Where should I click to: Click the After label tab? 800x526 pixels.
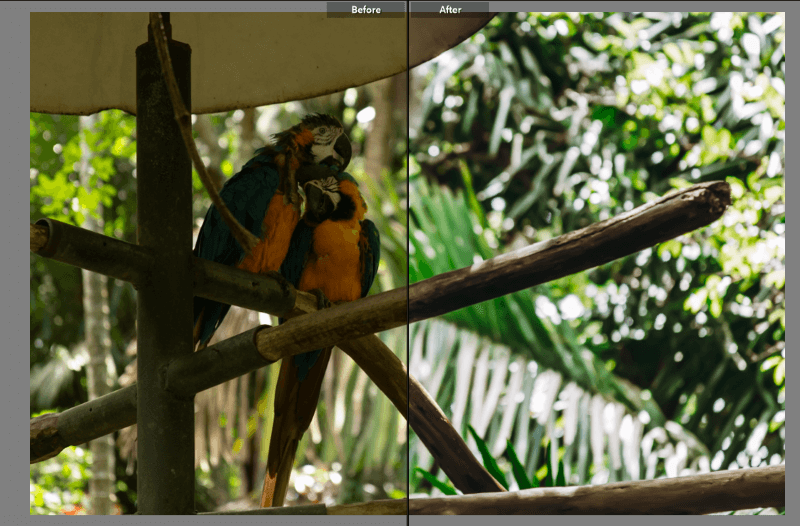[x=450, y=10]
